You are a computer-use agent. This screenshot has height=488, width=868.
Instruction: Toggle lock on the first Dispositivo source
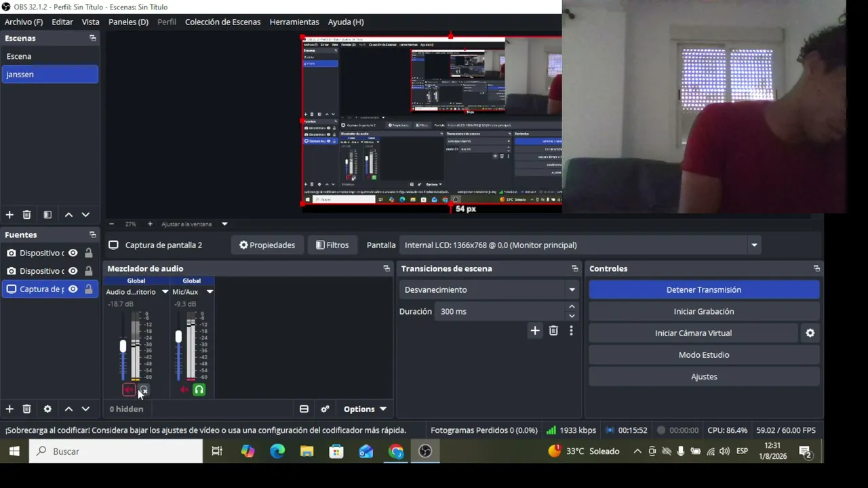click(x=88, y=253)
